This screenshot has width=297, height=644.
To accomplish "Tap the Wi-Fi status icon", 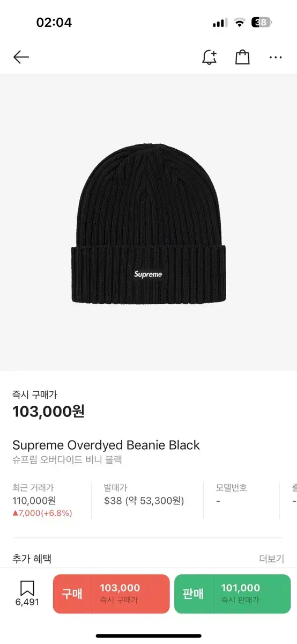I will click(x=240, y=23).
